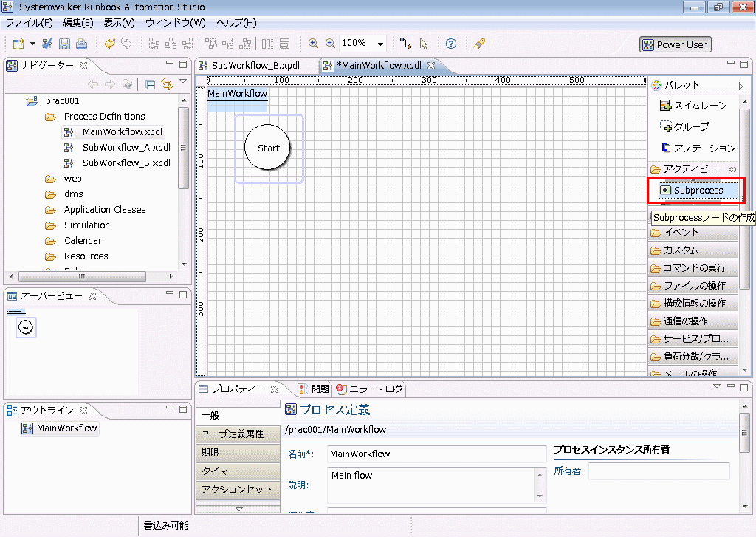
Task: Click the 名前 field containing MainWorkflow
Action: tap(437, 454)
